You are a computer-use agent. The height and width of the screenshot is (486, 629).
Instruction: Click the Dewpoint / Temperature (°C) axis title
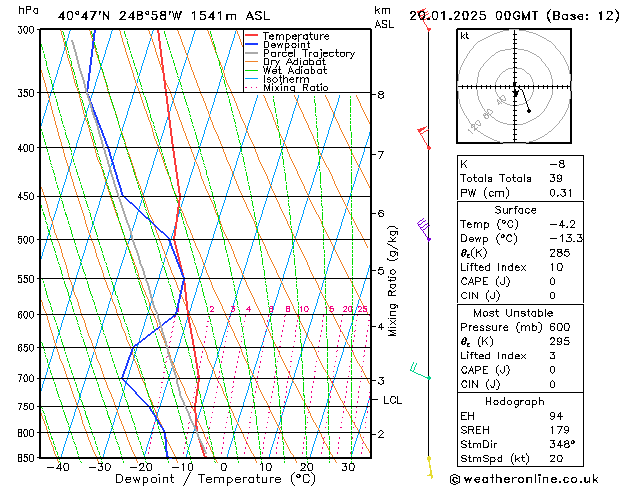[x=215, y=479]
